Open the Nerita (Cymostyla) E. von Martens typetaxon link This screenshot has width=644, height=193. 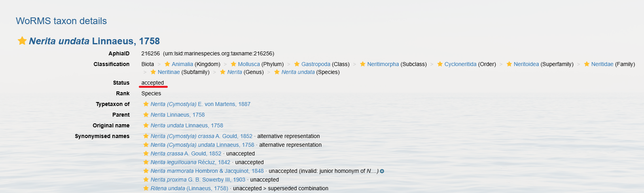pos(200,104)
